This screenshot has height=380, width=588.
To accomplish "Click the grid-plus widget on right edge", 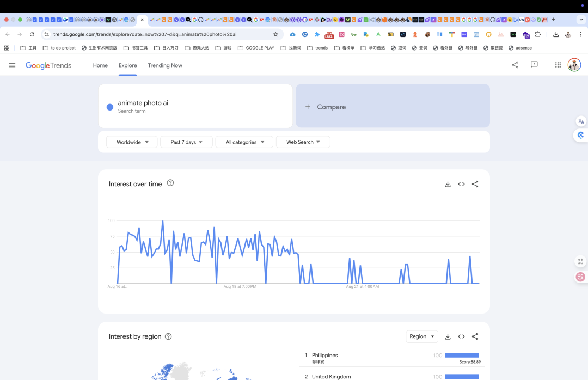I will point(580,261).
